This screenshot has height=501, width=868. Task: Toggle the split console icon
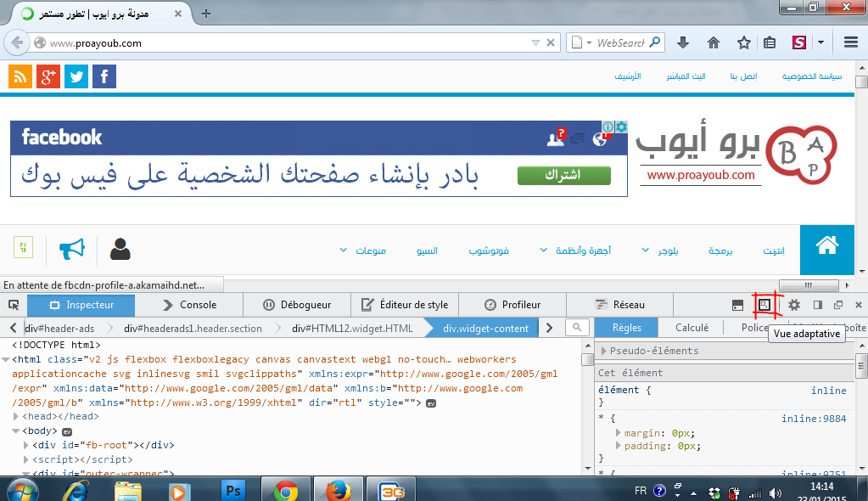pyautogui.click(x=737, y=306)
